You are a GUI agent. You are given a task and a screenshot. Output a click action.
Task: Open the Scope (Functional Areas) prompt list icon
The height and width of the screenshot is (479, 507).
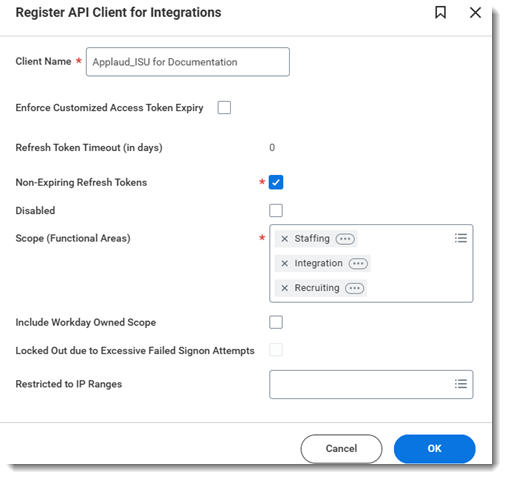click(461, 238)
